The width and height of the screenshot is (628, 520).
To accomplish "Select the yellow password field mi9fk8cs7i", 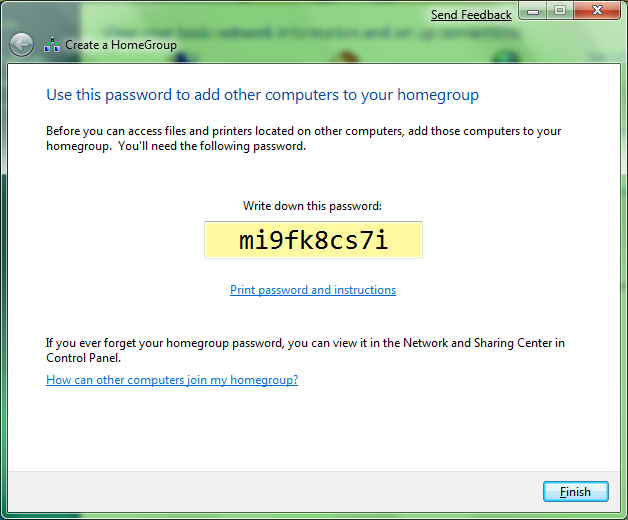I will (313, 240).
